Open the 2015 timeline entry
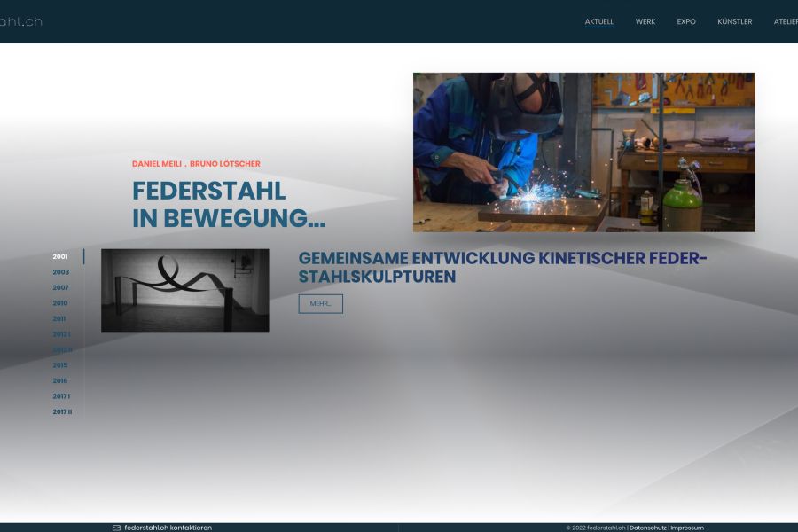This screenshot has width=798, height=532. coord(60,365)
